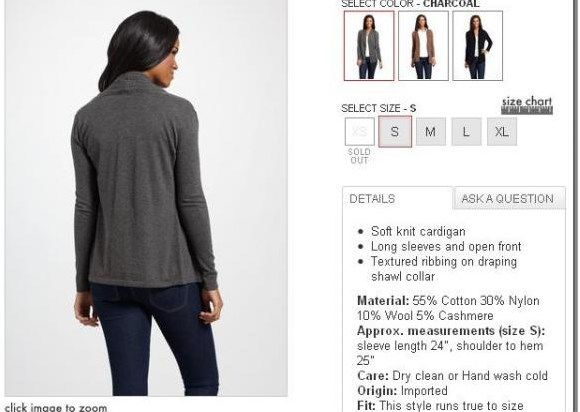The height and width of the screenshot is (412, 580).
Task: Click the sold out XS size box
Action: (360, 132)
